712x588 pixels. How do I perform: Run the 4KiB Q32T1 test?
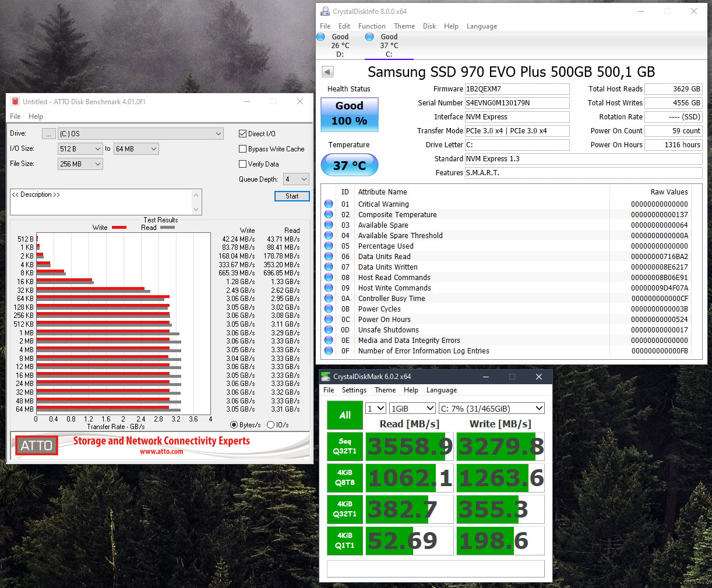[345, 509]
